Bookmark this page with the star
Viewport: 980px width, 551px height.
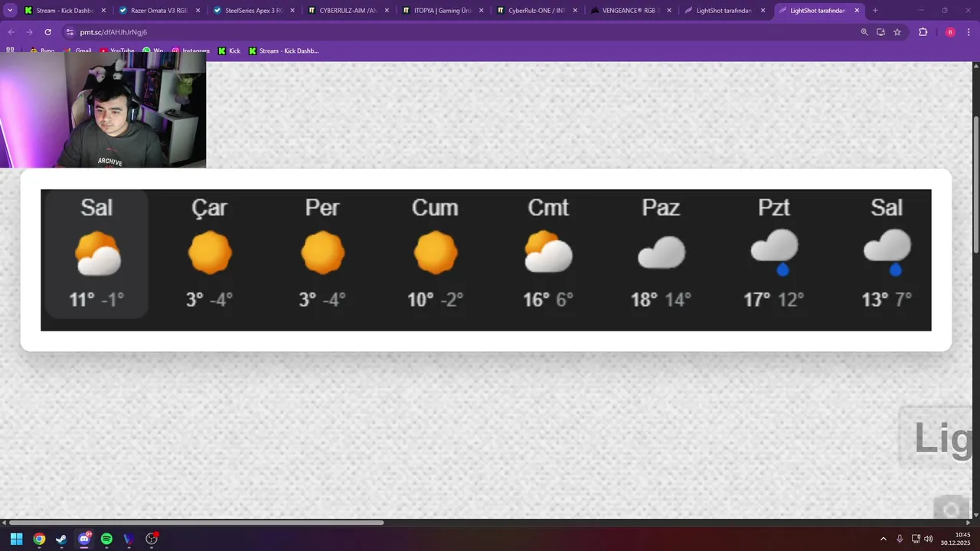[x=897, y=32]
